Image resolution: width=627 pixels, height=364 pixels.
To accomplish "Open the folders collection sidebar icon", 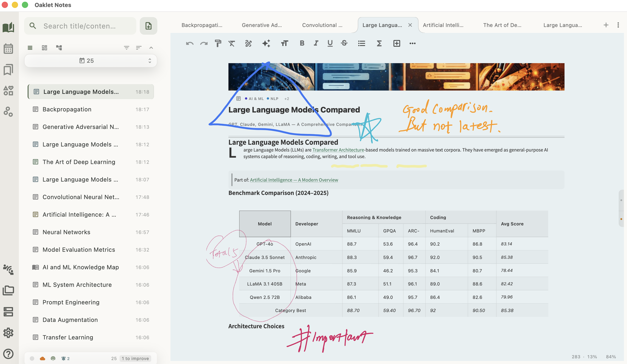I will [x=8, y=290].
